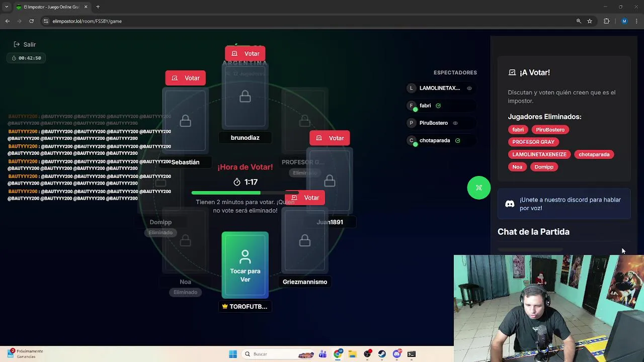Click the eye icon next to PiruBostero
Image resolution: width=644 pixels, height=362 pixels.
tap(455, 123)
